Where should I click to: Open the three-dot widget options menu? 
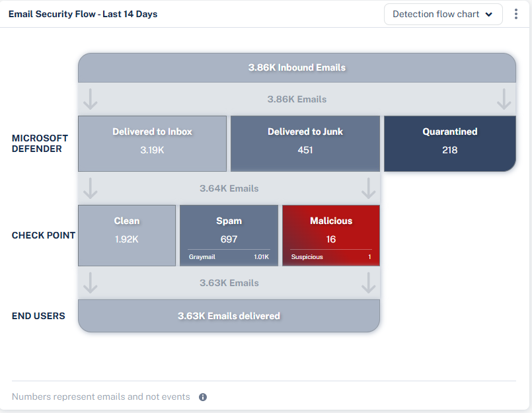(516, 14)
